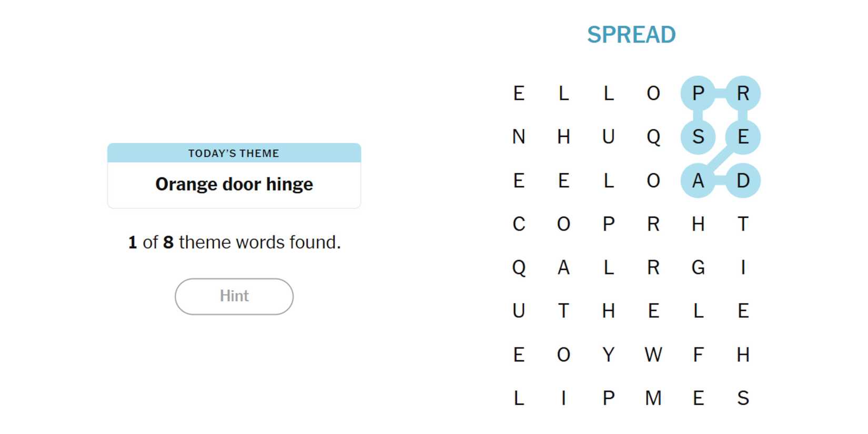Tap the highlighted letter R

point(743,94)
